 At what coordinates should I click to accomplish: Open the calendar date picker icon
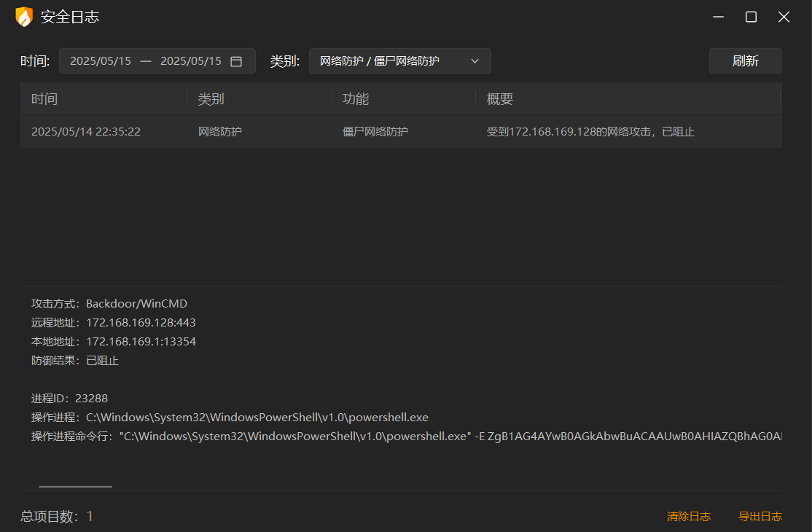coord(236,61)
